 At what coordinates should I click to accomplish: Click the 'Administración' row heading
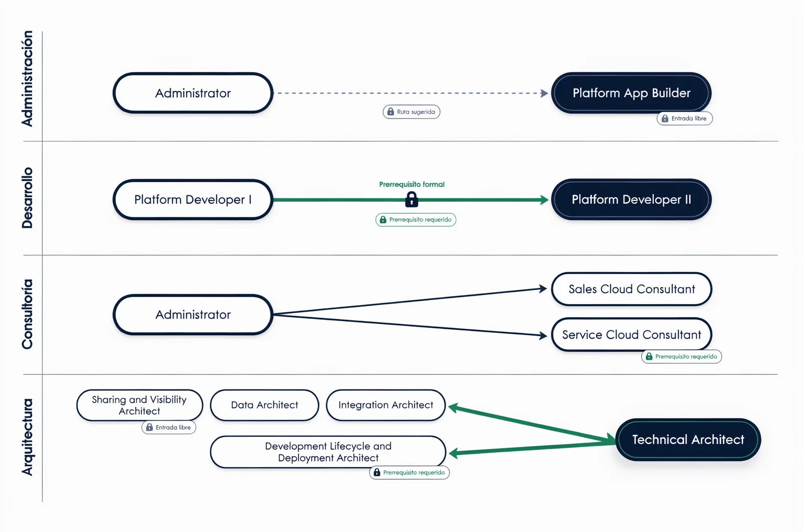(x=27, y=79)
